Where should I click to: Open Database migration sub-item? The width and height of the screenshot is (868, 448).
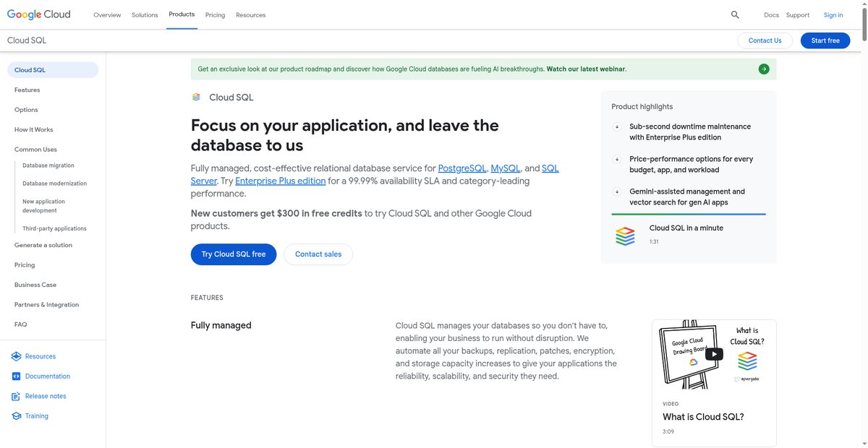tap(48, 165)
